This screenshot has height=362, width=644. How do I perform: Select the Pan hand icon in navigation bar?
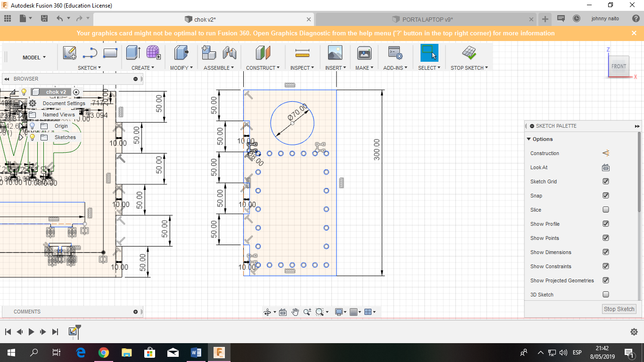click(x=295, y=312)
